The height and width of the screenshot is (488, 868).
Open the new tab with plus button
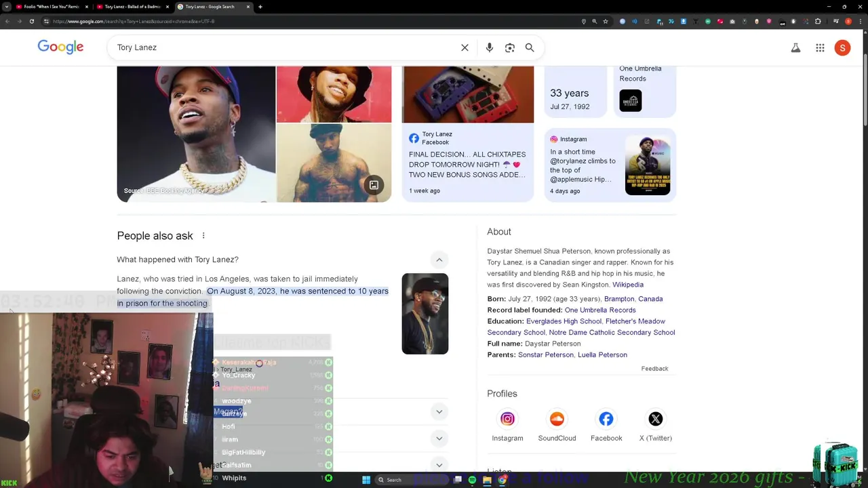(260, 7)
